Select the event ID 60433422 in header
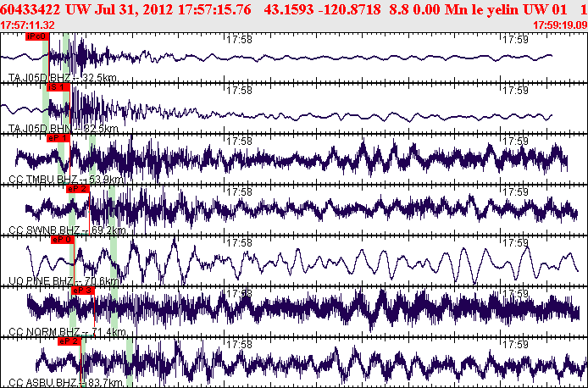 [32, 8]
